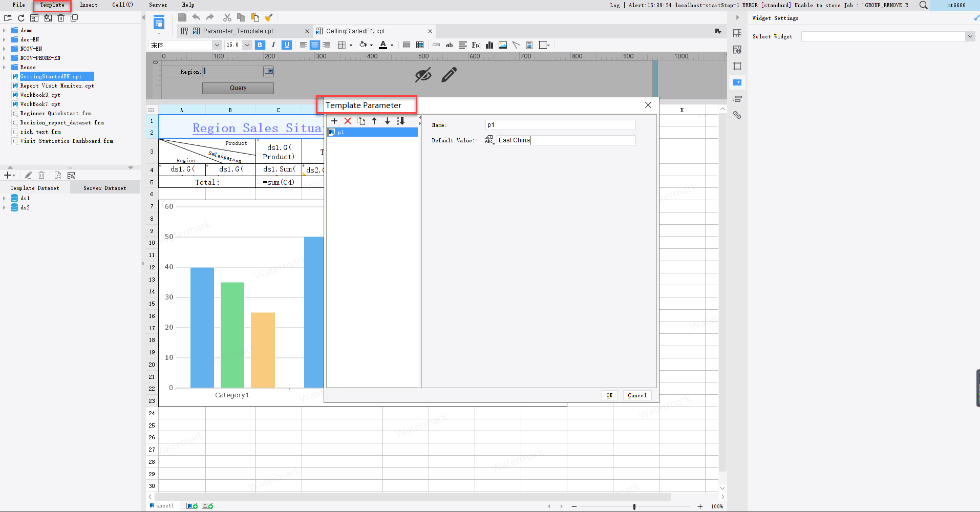Add a new dataset with plus icon
This screenshot has width=980, height=512.
point(7,175)
